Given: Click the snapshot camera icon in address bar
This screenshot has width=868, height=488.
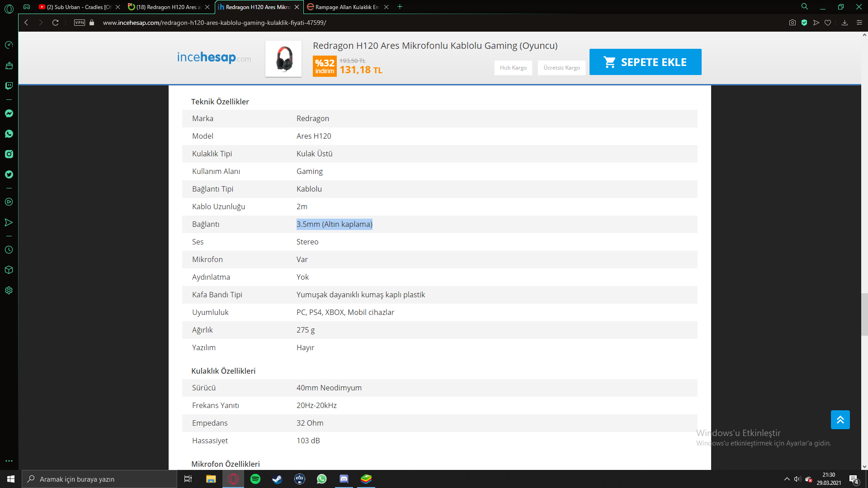Looking at the screenshot, I should coord(793,23).
